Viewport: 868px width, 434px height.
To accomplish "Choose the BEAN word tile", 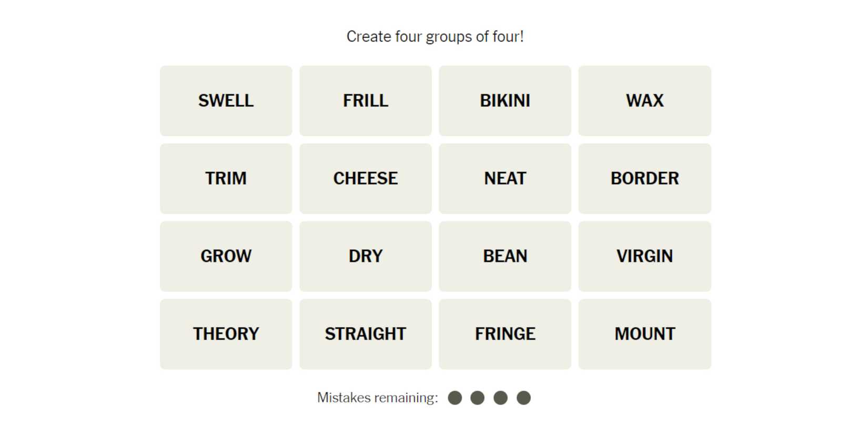I will pyautogui.click(x=504, y=256).
